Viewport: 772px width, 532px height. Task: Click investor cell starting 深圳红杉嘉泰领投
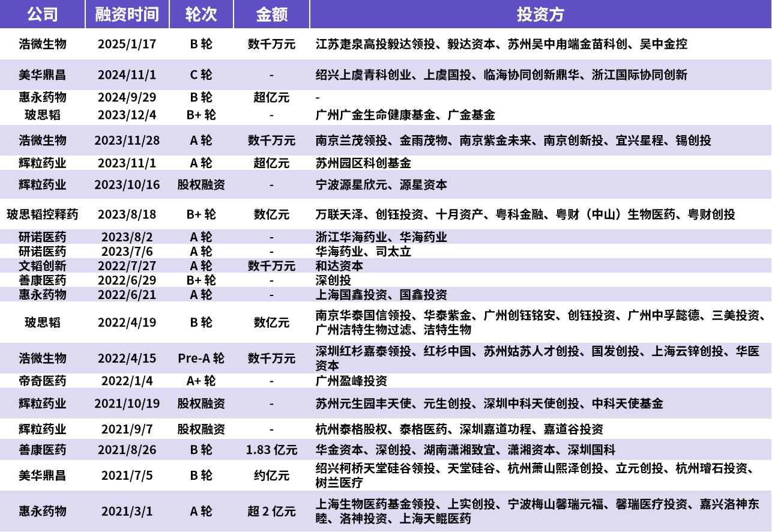pyautogui.click(x=537, y=358)
